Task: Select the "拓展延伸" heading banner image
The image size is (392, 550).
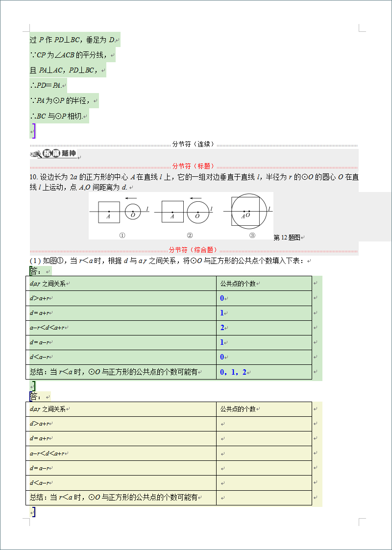Action: pyautogui.click(x=53, y=154)
